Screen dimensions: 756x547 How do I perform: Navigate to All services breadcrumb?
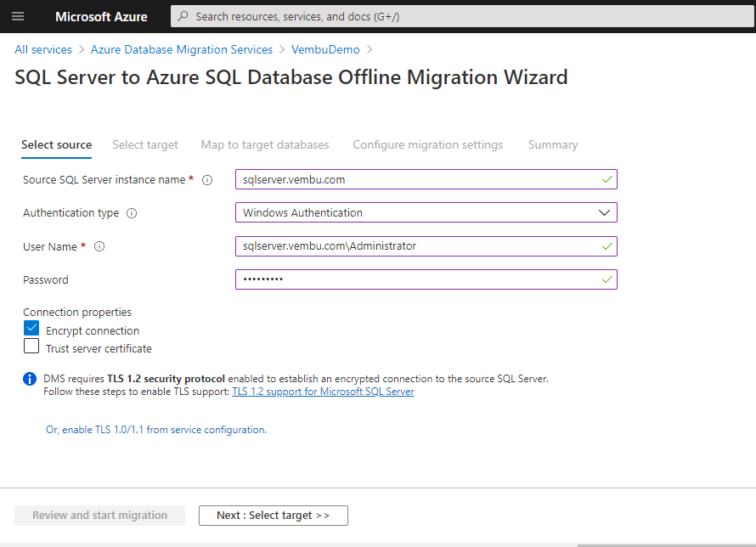[x=43, y=49]
